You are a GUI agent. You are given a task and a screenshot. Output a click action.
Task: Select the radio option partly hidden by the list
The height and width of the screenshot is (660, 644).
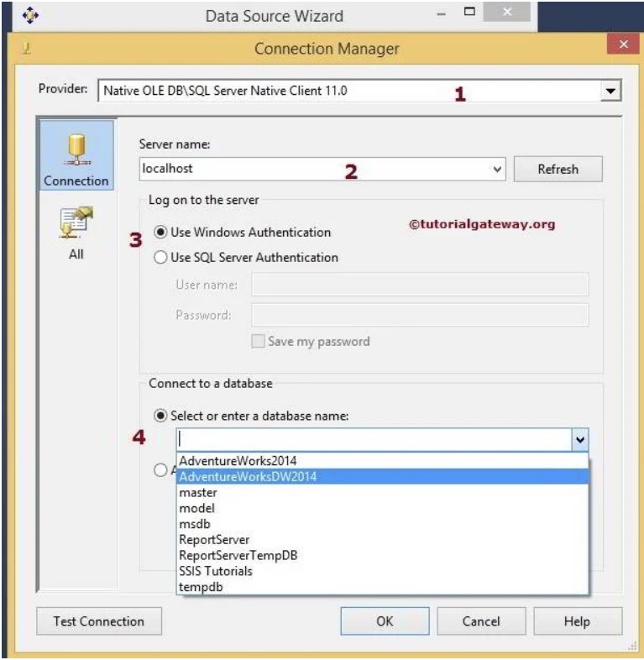pos(160,469)
